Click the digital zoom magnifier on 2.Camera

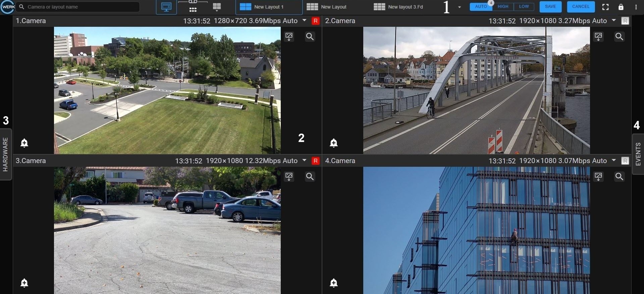tap(619, 36)
